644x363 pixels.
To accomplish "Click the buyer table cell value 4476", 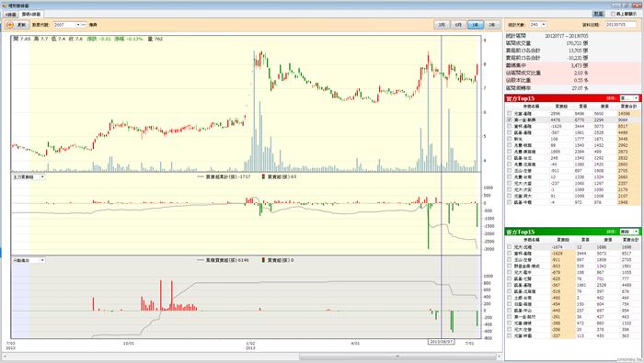I will tap(555, 119).
